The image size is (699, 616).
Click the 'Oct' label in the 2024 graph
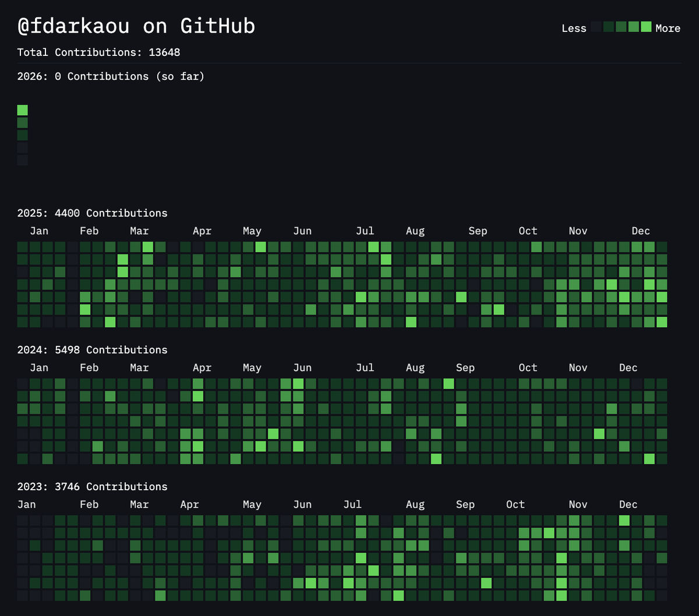pos(528,368)
